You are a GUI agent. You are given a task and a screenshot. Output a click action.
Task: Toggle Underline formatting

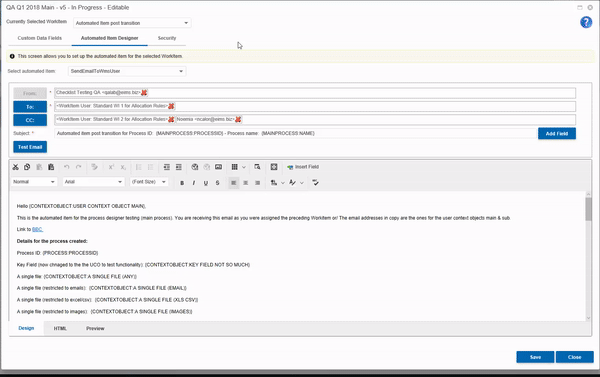206,183
